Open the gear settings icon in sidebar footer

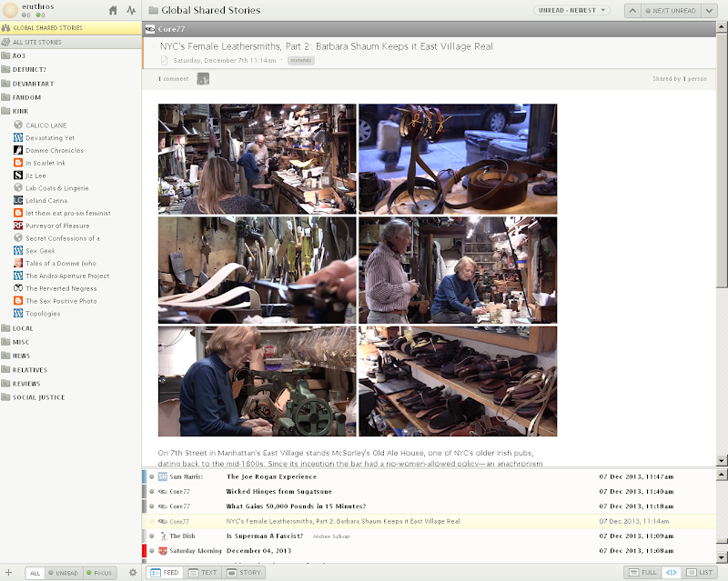pyautogui.click(x=133, y=573)
